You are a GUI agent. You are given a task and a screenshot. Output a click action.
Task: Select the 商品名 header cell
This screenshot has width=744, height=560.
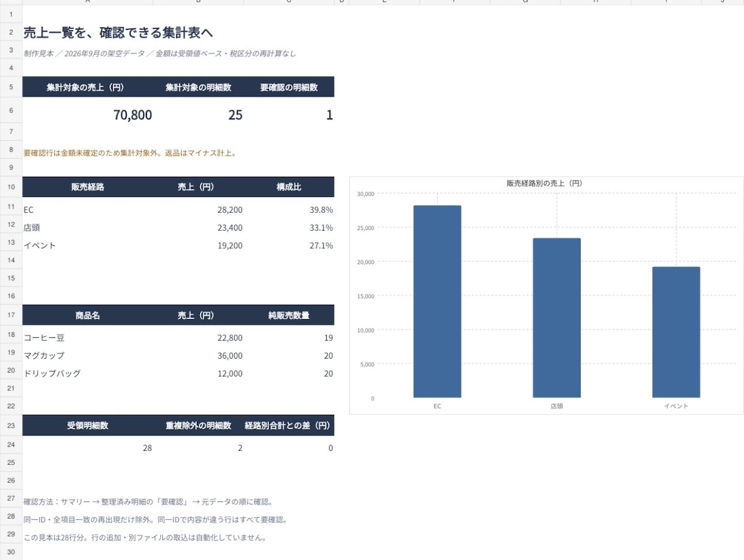point(88,315)
